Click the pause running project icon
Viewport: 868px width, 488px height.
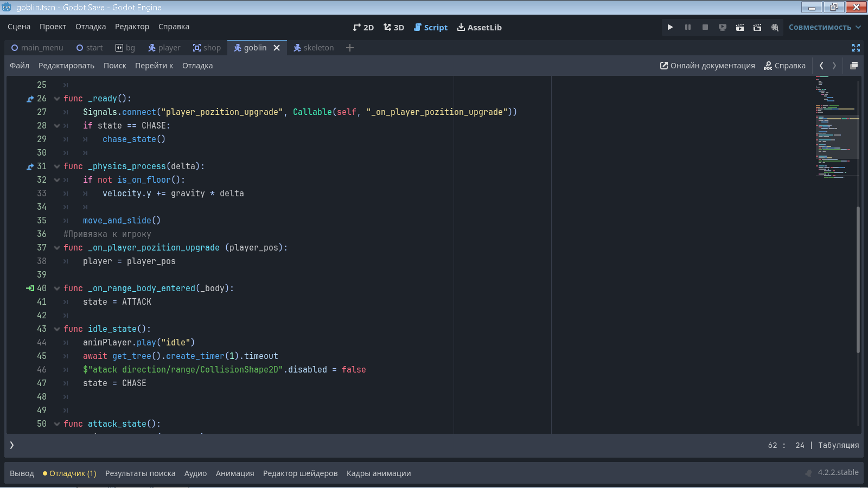coord(688,27)
